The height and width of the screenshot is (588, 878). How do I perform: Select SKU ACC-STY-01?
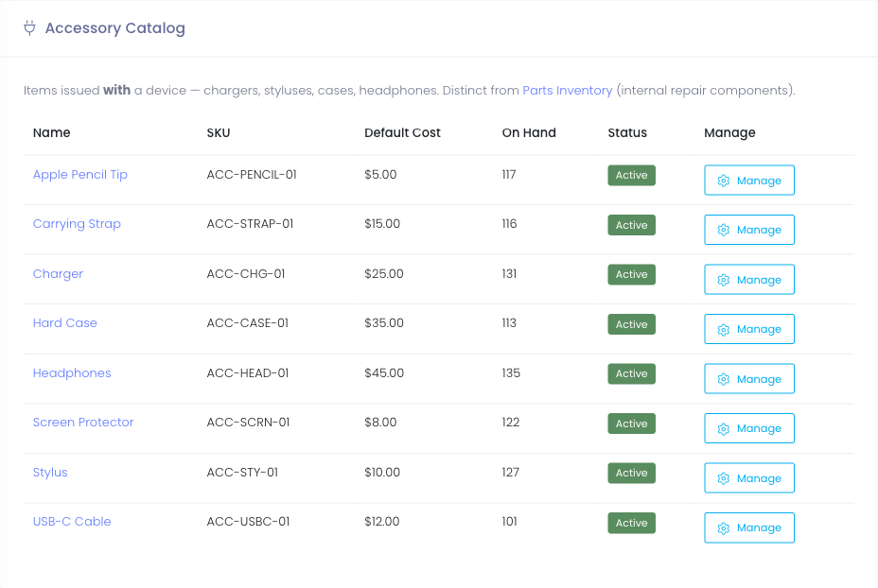click(242, 472)
